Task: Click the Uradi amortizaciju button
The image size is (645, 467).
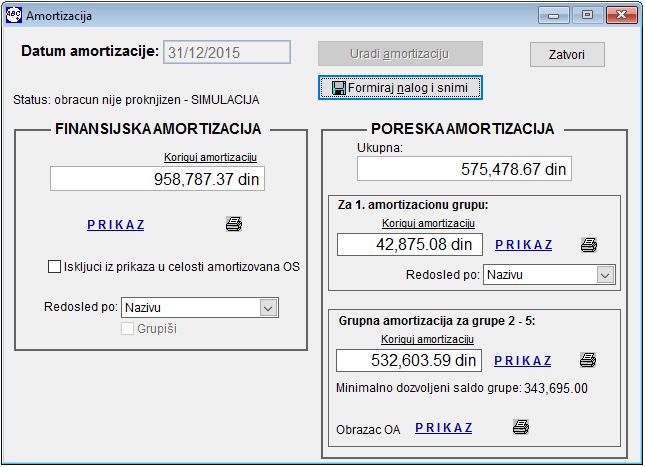Action: point(400,53)
